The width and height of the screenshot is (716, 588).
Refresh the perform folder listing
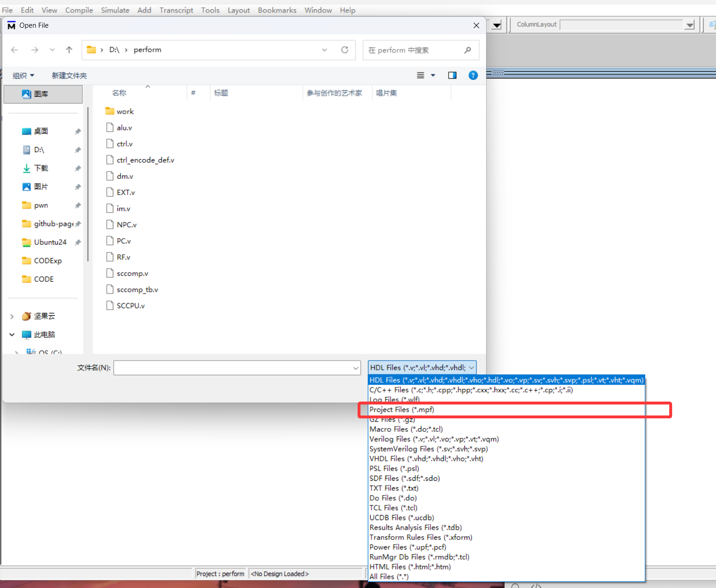click(345, 50)
